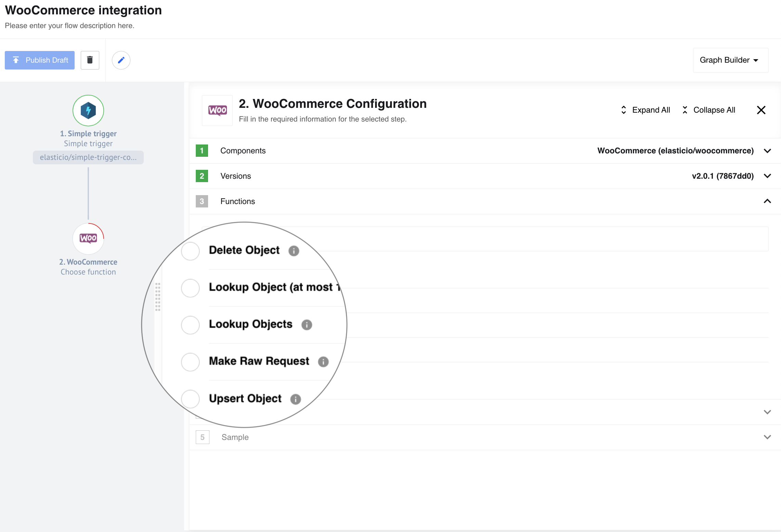Click the Components section label
This screenshot has height=532, width=781.
[243, 151]
